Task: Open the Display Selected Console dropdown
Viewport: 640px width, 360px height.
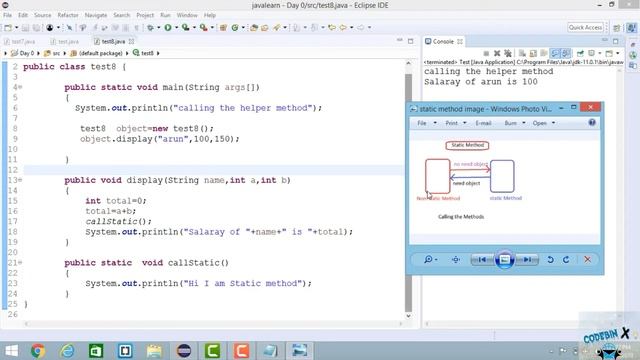Action: tap(600, 53)
